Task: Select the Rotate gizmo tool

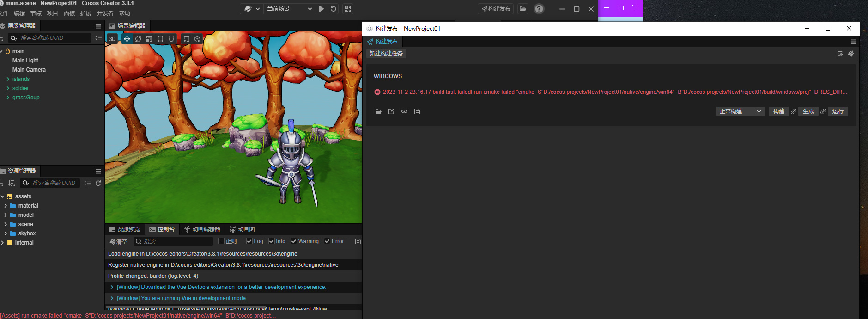Action: click(138, 39)
